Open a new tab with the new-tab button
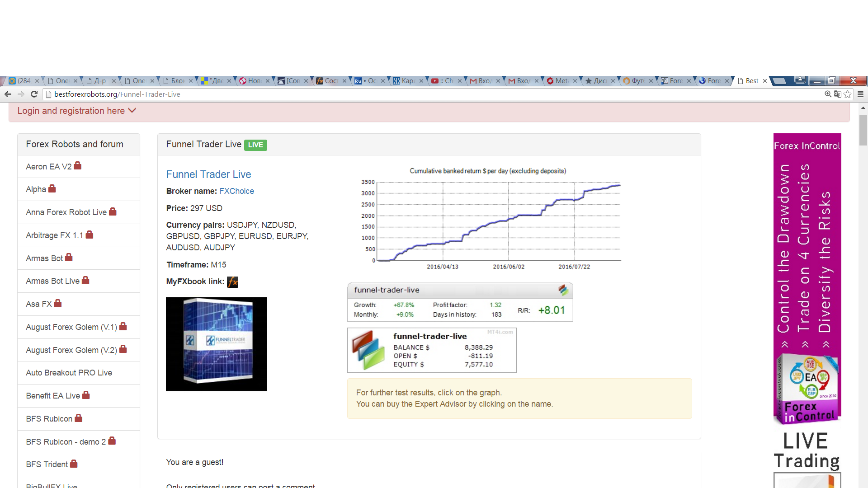 pyautogui.click(x=778, y=81)
